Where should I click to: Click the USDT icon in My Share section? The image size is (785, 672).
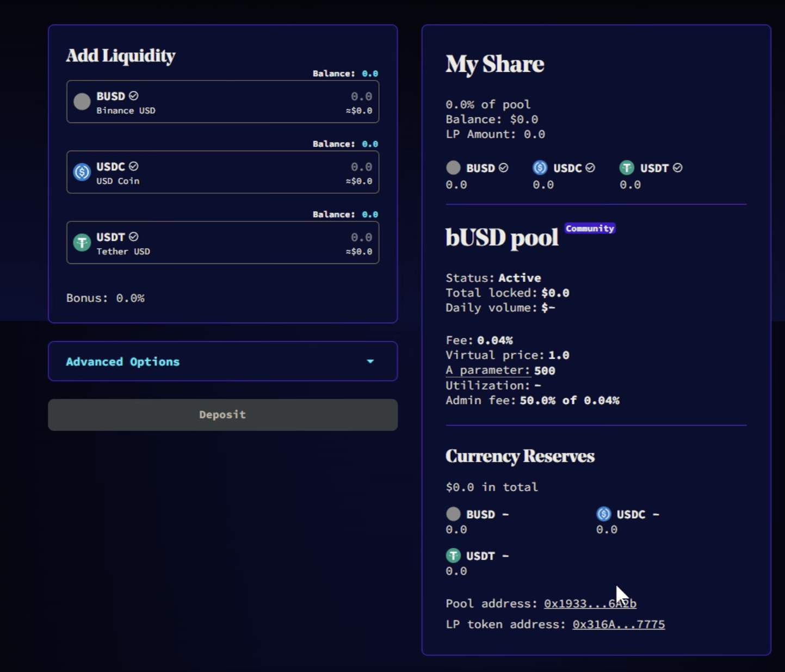click(x=627, y=168)
